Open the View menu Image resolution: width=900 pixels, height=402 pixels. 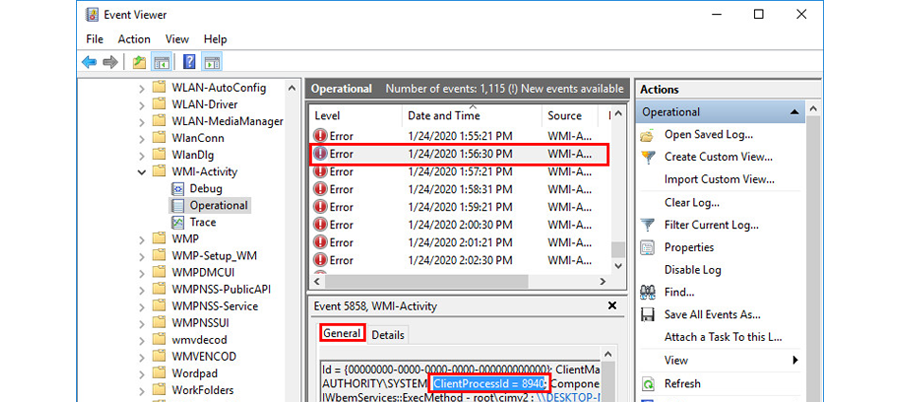coord(177,39)
